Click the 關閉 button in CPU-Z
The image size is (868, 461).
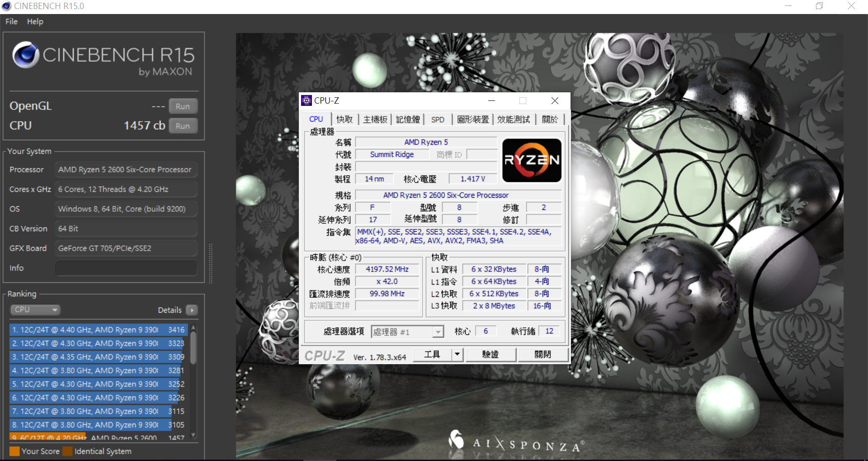coord(542,354)
